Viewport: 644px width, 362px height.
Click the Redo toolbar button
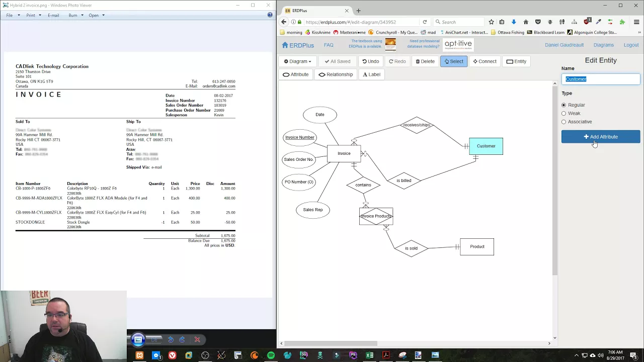point(397,61)
